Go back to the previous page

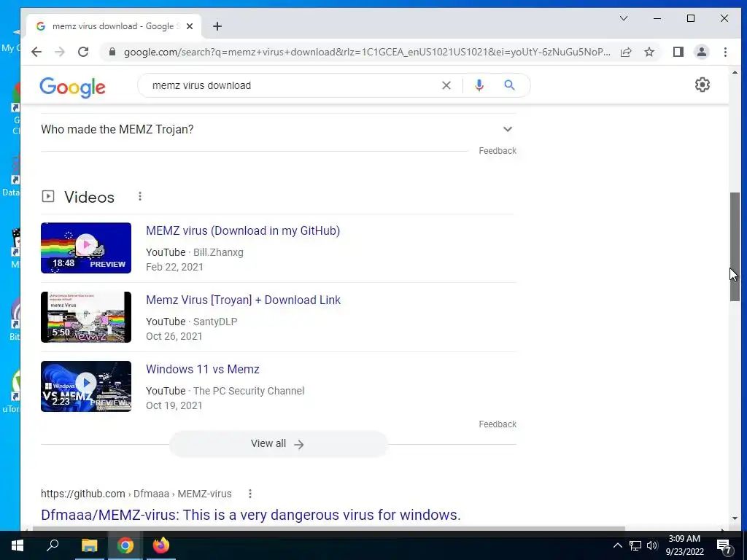point(36,52)
